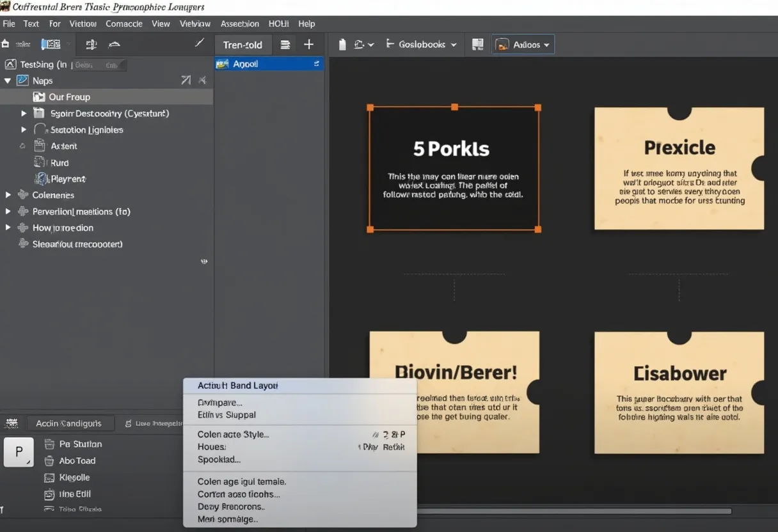Expand the Colenenes tree node

click(8, 195)
